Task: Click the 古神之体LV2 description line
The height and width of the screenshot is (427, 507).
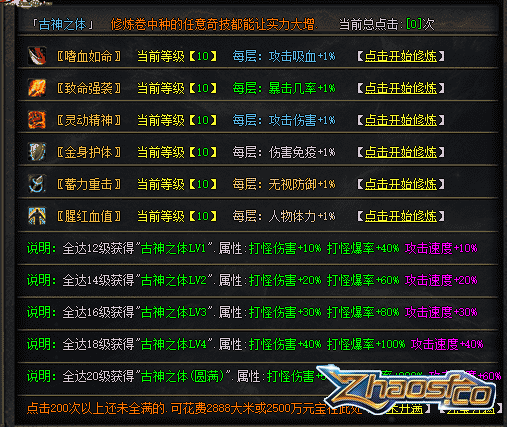Action: 252,280
